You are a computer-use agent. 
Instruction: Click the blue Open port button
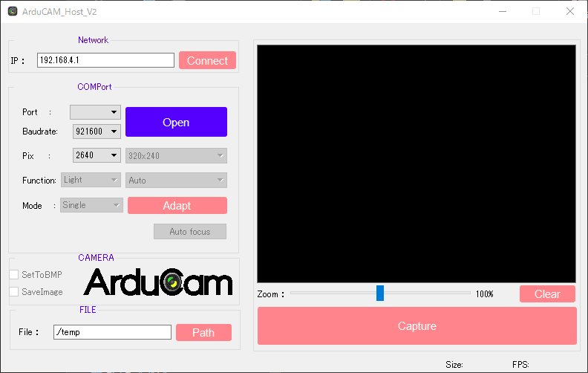click(x=176, y=122)
